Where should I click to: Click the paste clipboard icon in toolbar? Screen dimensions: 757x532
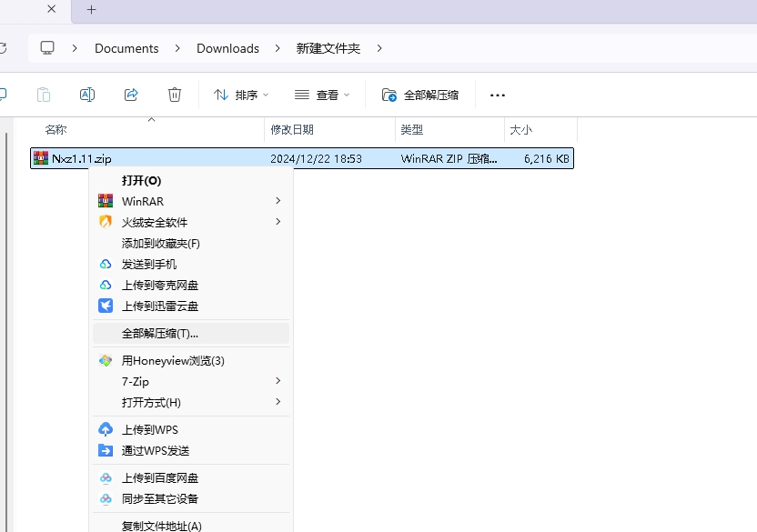click(44, 95)
